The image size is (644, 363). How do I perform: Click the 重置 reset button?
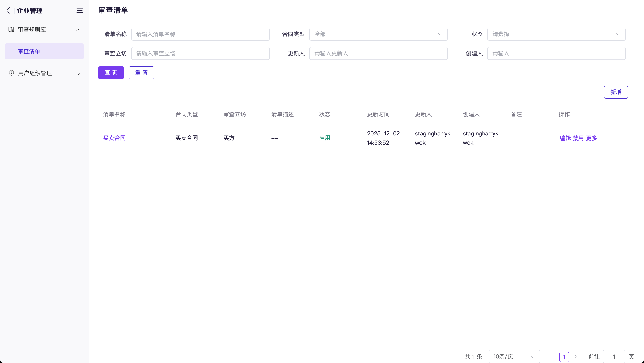[142, 73]
